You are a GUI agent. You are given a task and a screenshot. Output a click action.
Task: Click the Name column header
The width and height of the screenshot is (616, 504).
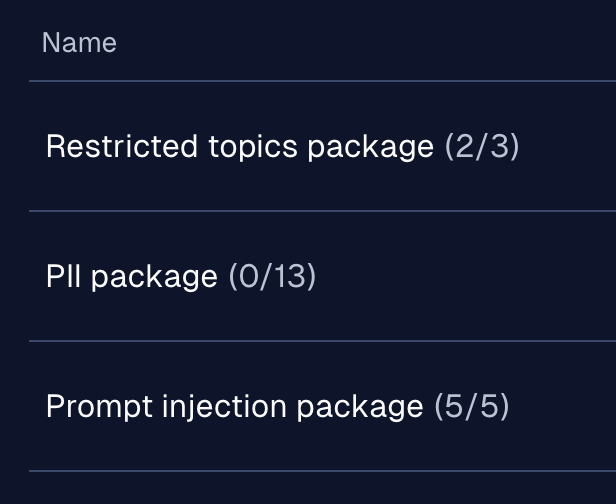tap(79, 42)
